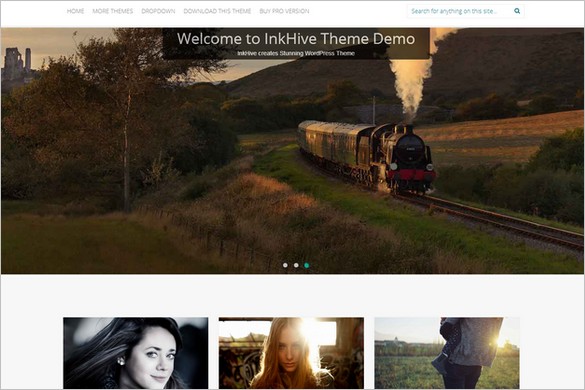585x390 pixels.
Task: Select the first slider dot
Action: (x=285, y=265)
